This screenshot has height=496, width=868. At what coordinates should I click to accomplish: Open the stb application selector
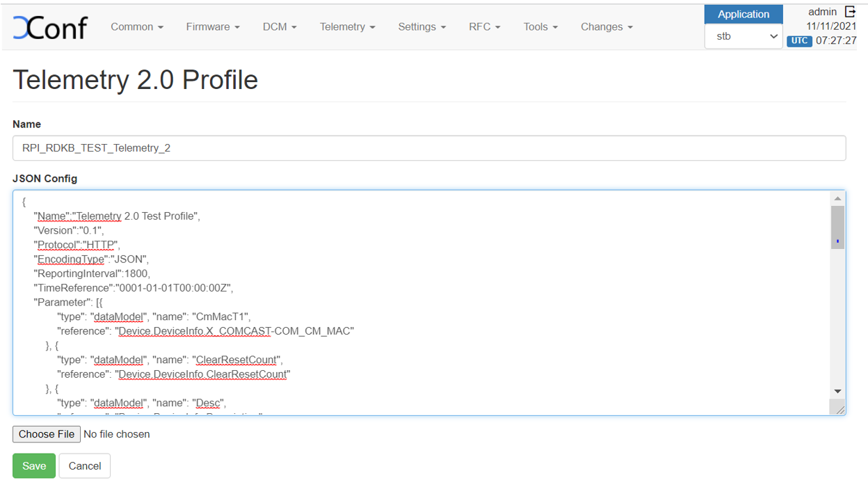pyautogui.click(x=744, y=36)
